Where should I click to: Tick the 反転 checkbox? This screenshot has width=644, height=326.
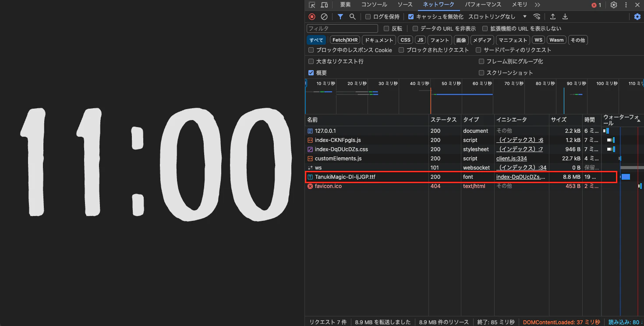386,28
